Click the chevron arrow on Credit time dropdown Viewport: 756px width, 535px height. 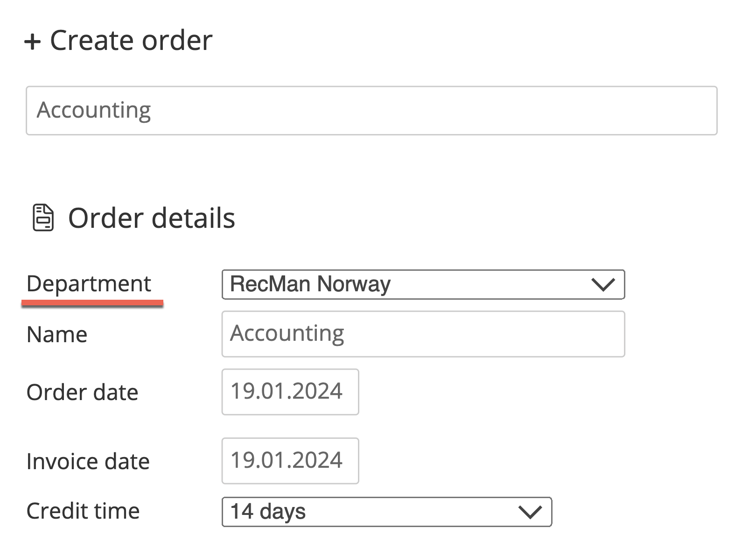point(530,512)
